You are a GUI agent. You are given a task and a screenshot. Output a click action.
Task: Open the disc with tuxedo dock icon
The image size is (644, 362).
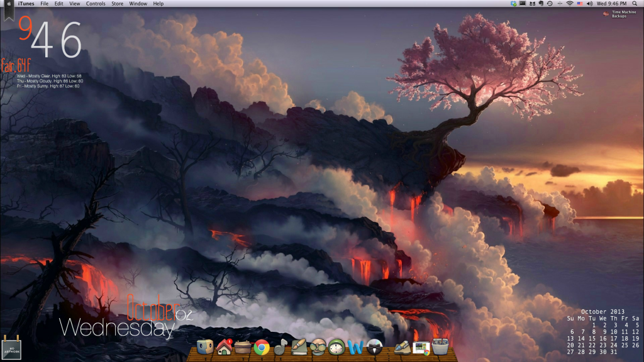point(374,347)
